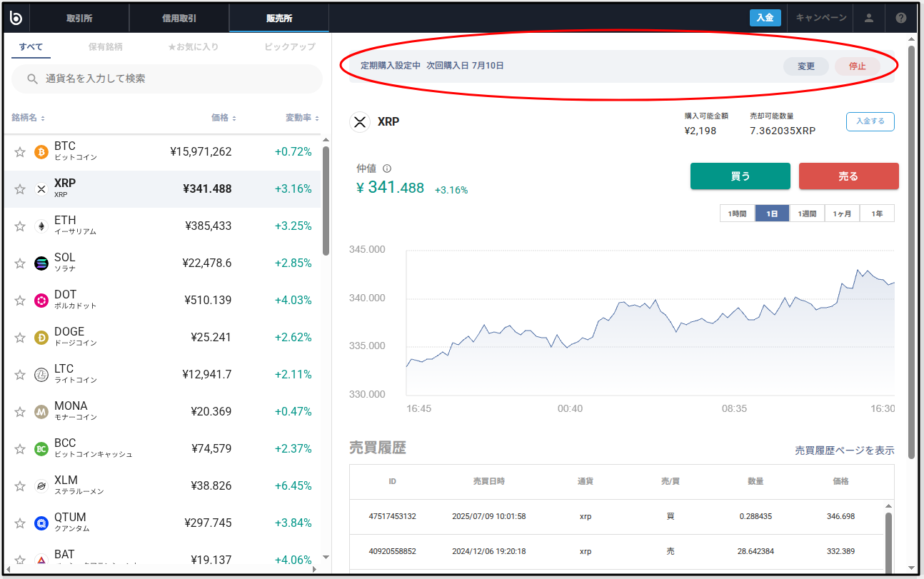The image size is (924, 579).
Task: Click the info icon next to 仲値
Action: pos(387,169)
